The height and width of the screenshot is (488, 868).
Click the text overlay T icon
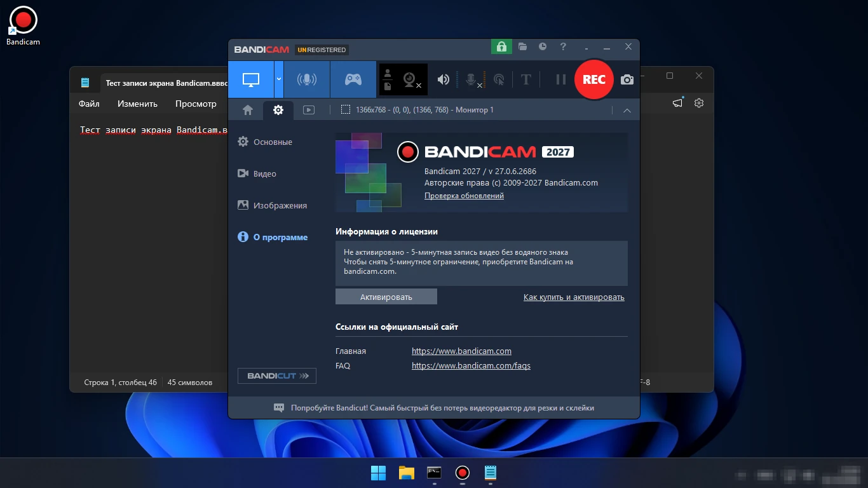point(526,79)
